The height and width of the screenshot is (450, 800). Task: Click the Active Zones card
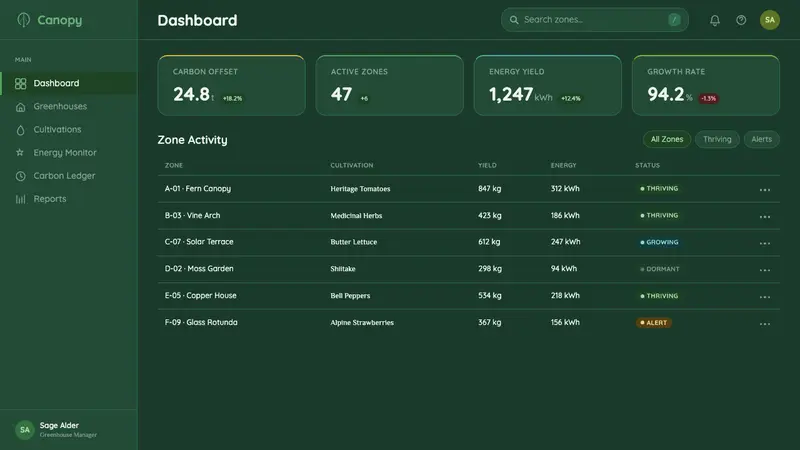point(389,85)
